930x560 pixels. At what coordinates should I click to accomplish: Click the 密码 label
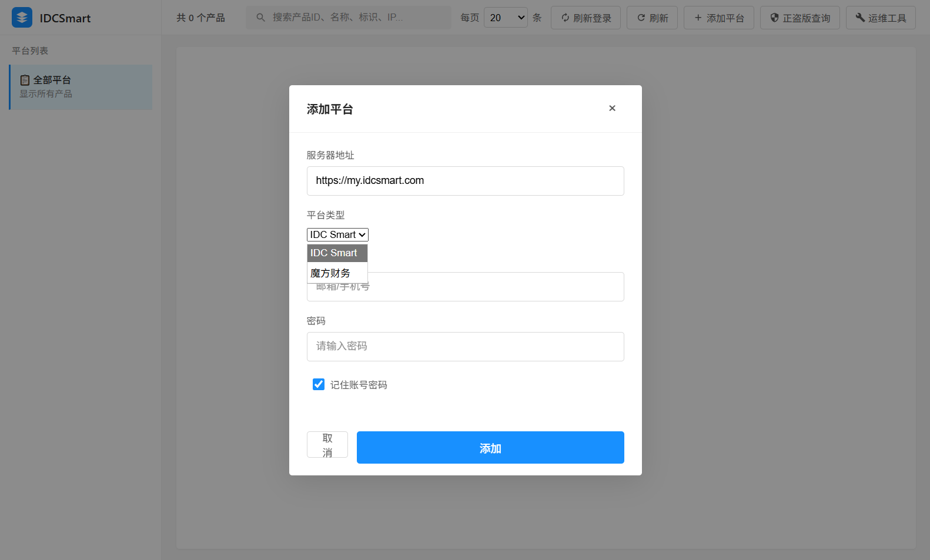coord(316,321)
